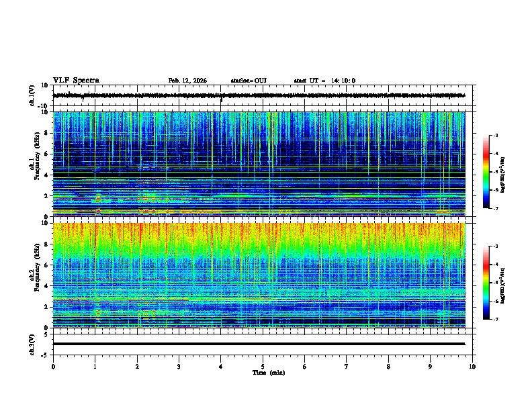The image size is (532, 411).
Task: Click the "-7" tick on ch.2 color bar
Action: pos(496,320)
